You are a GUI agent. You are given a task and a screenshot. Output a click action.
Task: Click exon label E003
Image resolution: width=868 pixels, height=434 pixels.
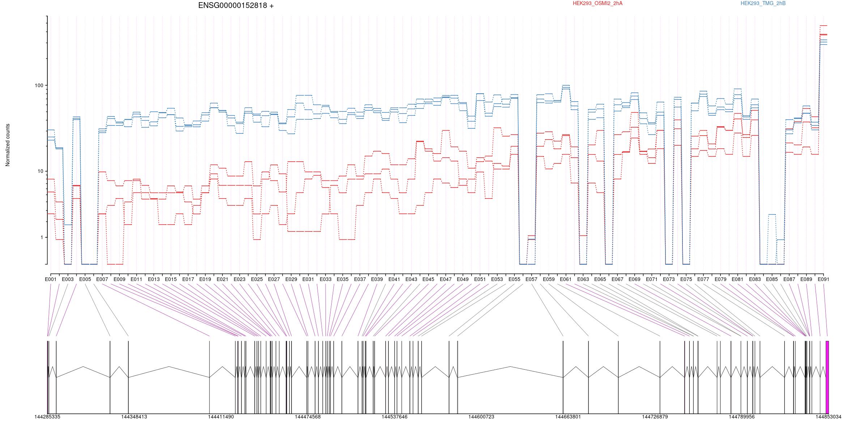coord(68,279)
